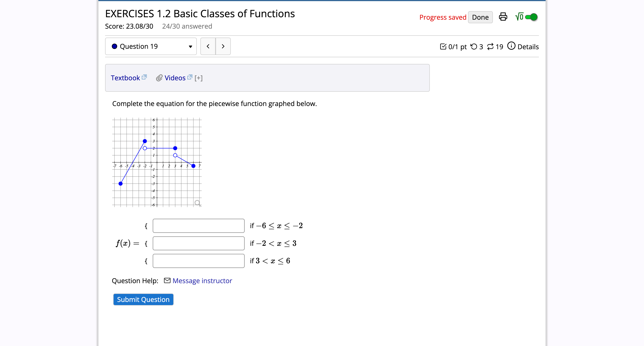Open the Question 19 dropdown
644x346 pixels.
coord(190,47)
